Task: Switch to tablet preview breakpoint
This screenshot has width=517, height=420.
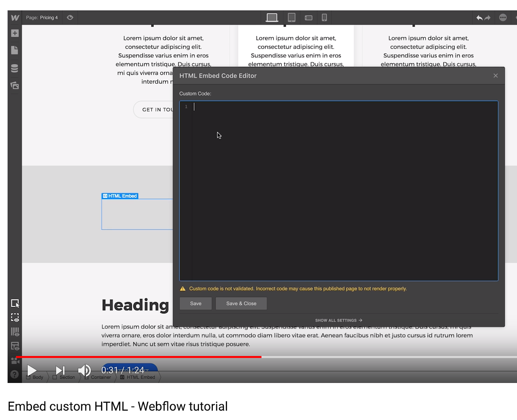Action: [x=292, y=17]
